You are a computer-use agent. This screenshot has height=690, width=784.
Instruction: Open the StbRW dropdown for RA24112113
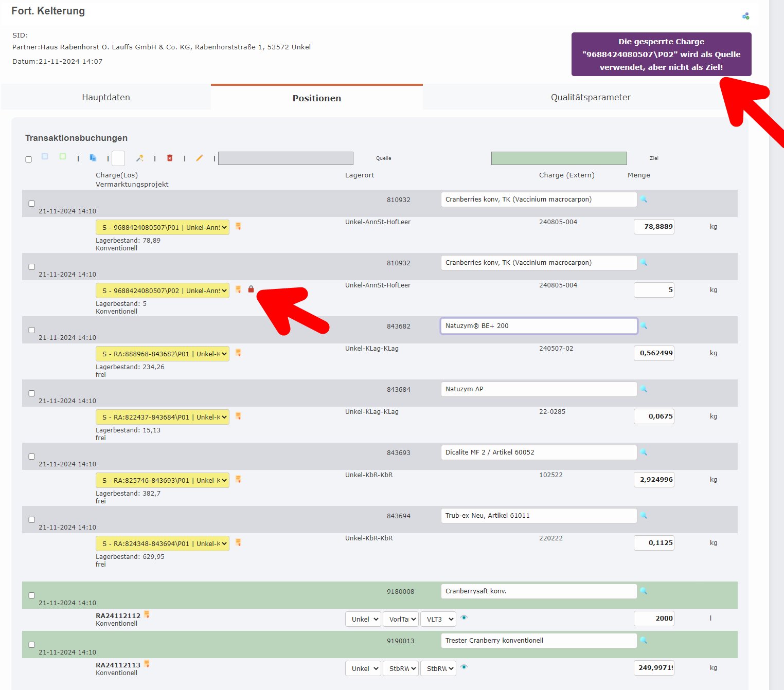pyautogui.click(x=438, y=668)
